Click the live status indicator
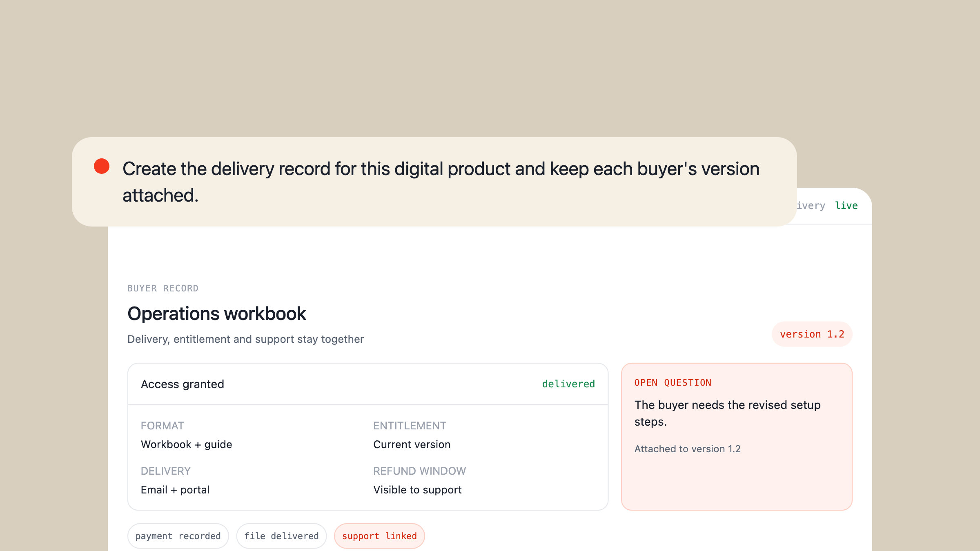Viewport: 980px width, 551px height. click(846, 206)
